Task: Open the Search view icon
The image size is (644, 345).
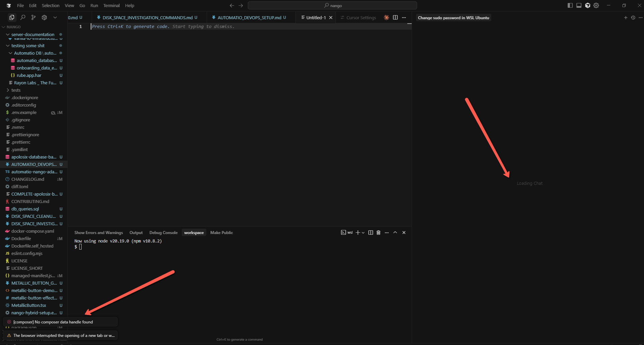Action: 23,18
